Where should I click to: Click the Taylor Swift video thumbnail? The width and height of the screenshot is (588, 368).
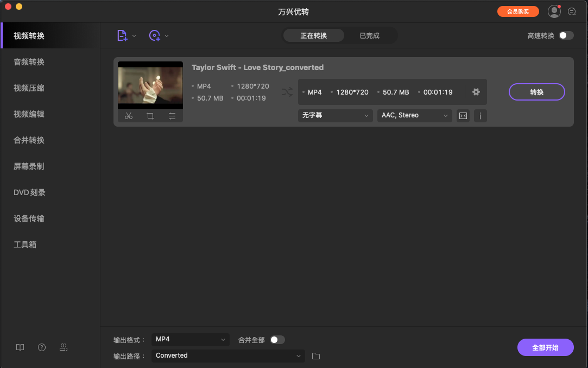click(x=150, y=85)
